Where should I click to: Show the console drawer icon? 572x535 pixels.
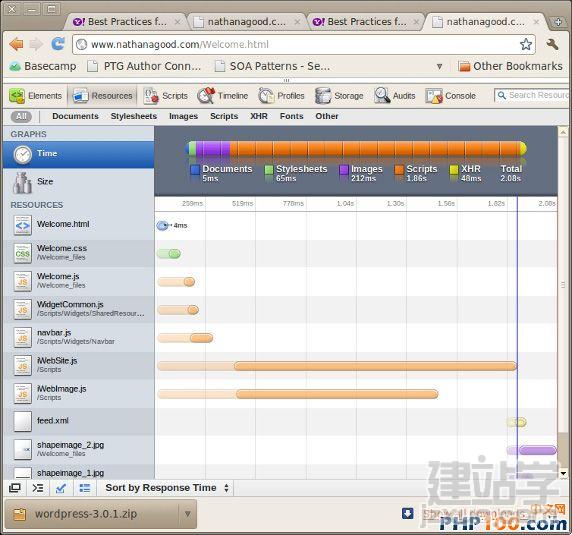[38, 488]
